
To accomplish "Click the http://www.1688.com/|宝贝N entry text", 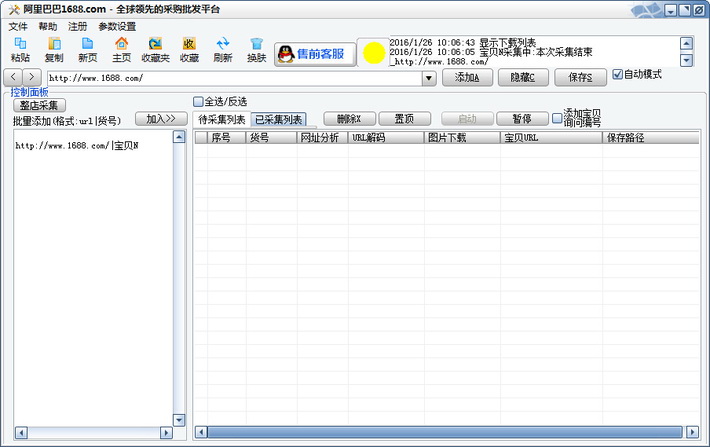I will coord(77,146).
